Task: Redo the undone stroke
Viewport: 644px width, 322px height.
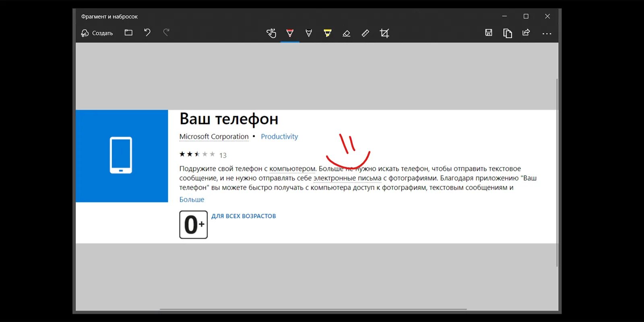Action: pyautogui.click(x=166, y=33)
